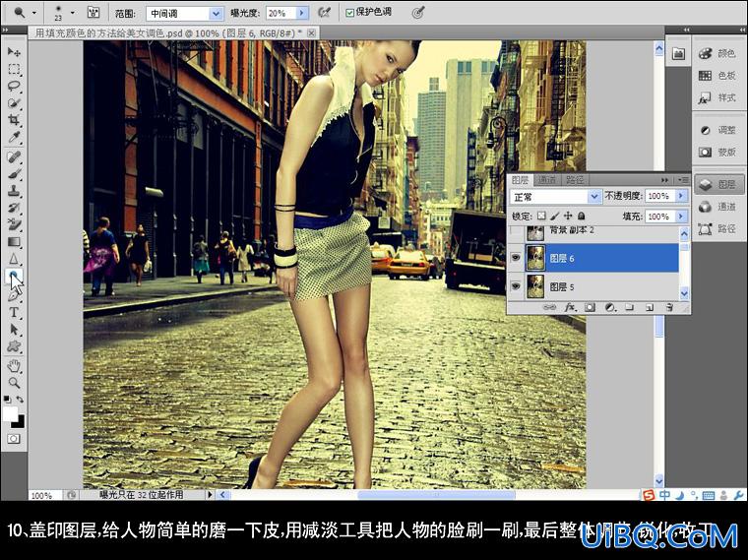The image size is (748, 560).
Task: Hide layer 图层 5 eye icon
Action: tap(516, 286)
